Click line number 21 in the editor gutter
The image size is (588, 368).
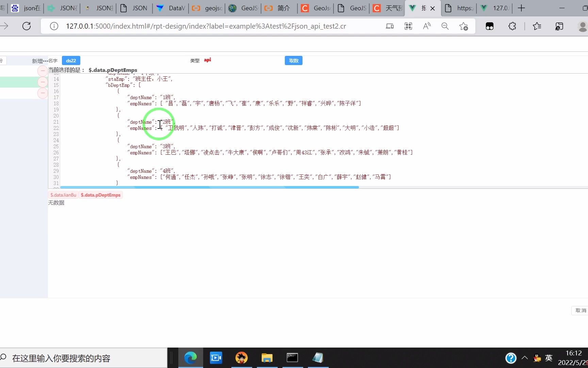[x=56, y=122]
